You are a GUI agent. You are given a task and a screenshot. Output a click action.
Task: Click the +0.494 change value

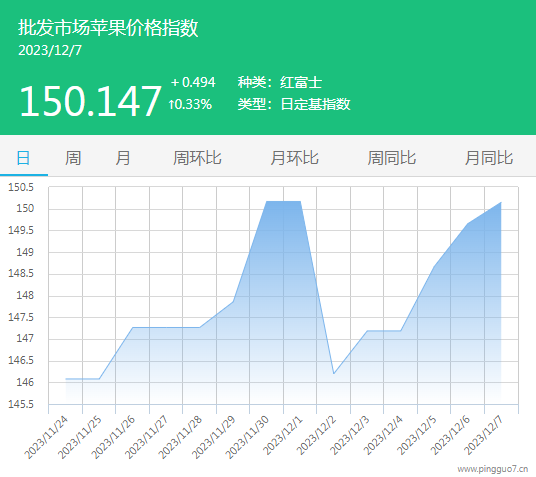click(x=193, y=82)
